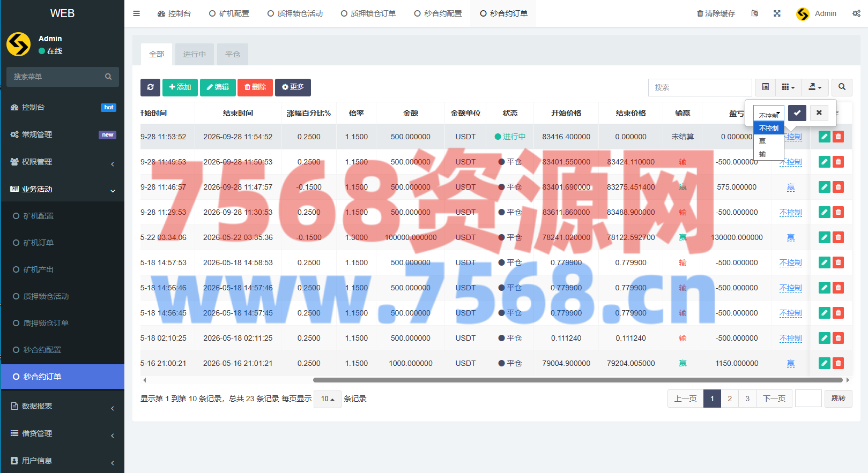This screenshot has width=868, height=473.
Task: Open the fullscreen icon in top bar
Action: click(x=777, y=13)
